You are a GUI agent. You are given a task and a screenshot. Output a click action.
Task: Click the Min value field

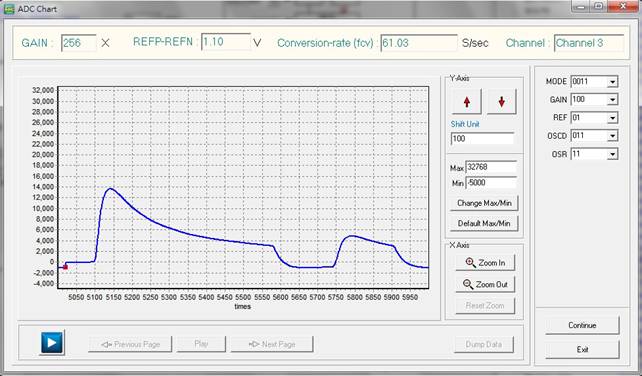tap(491, 183)
